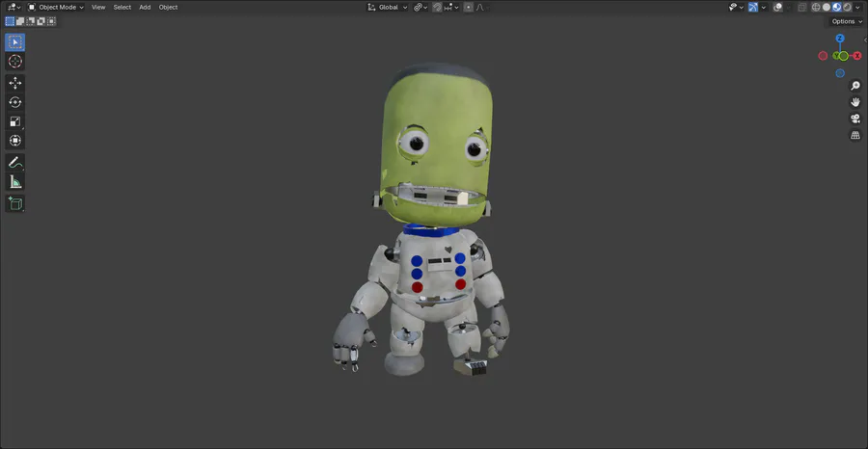
Task: Switch perspective/orthographic with grid icon
Action: pos(855,136)
